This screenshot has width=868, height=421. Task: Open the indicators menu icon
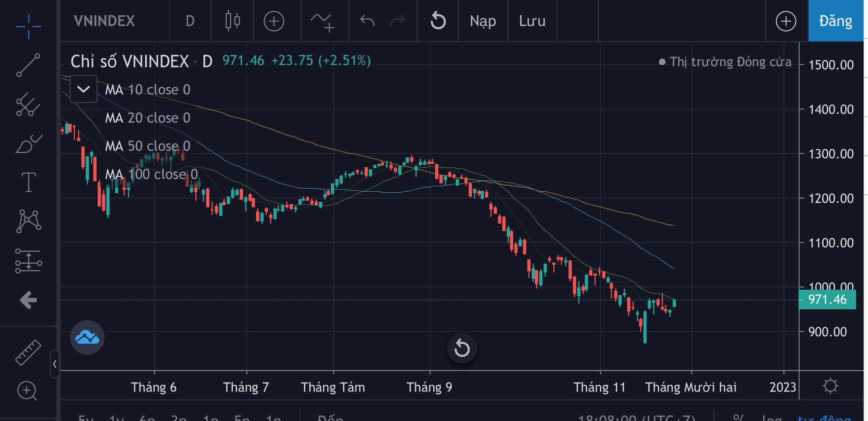click(x=322, y=21)
